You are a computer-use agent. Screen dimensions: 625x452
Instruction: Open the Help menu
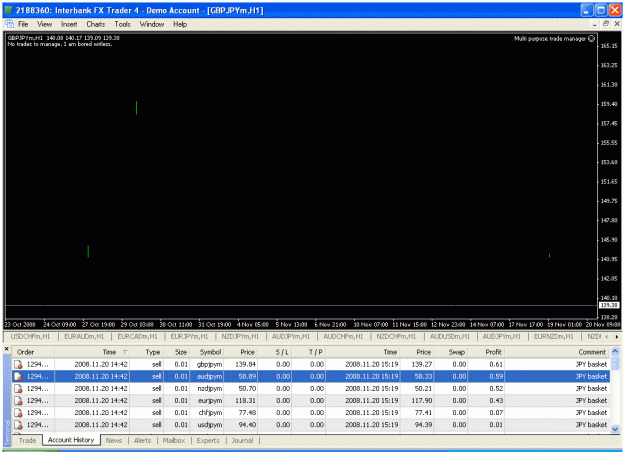point(180,24)
